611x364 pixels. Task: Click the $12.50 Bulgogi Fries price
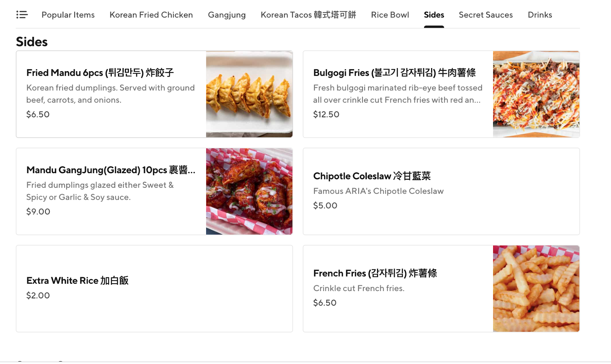326,114
